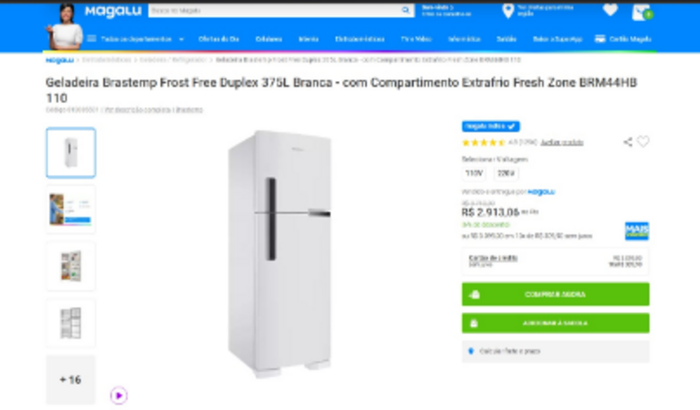Share this product via share icon
700x410 pixels.
coord(628,142)
